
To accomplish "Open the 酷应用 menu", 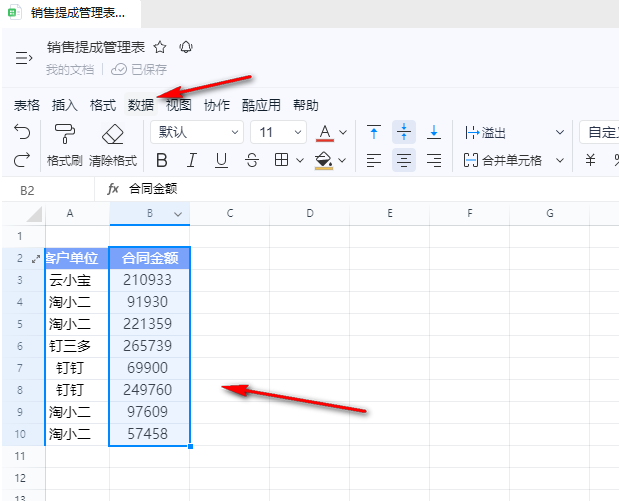I will pos(261,105).
